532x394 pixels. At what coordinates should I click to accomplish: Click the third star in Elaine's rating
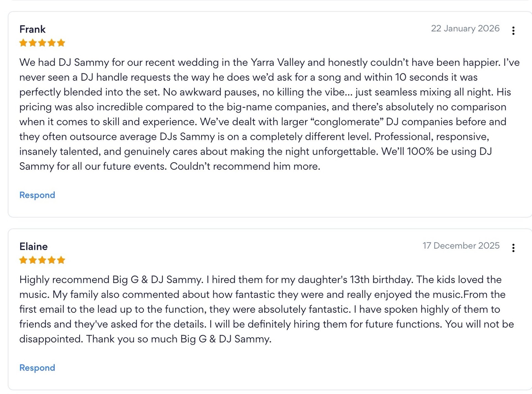42,260
